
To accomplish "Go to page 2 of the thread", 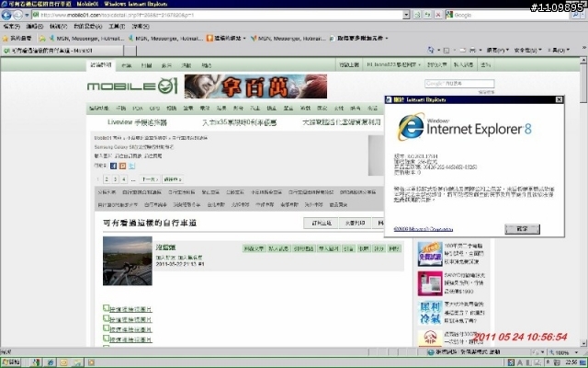I will pyautogui.click(x=107, y=179).
